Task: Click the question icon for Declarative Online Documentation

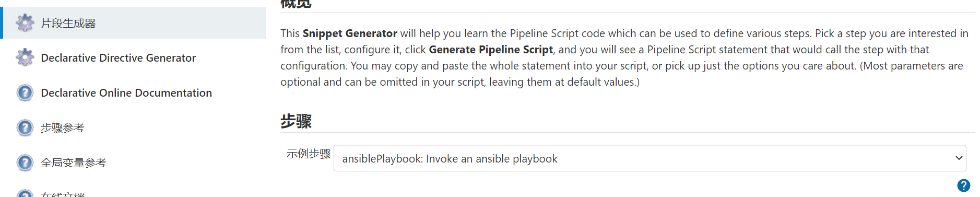Action: (x=25, y=92)
